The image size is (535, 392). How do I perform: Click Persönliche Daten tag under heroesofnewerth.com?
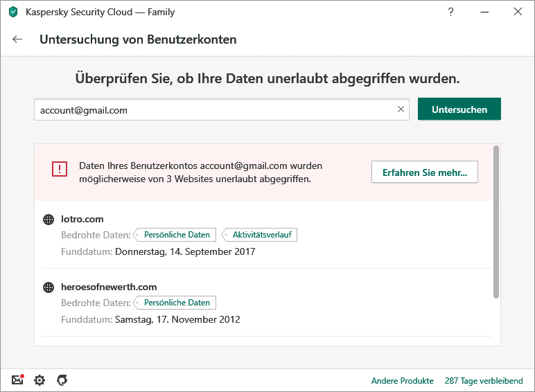tap(176, 303)
